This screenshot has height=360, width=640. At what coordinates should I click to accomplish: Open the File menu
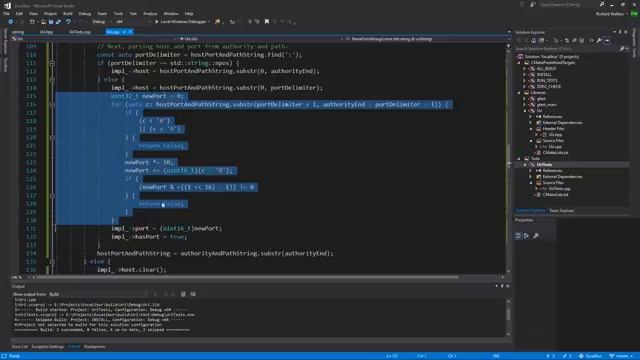coord(6,13)
